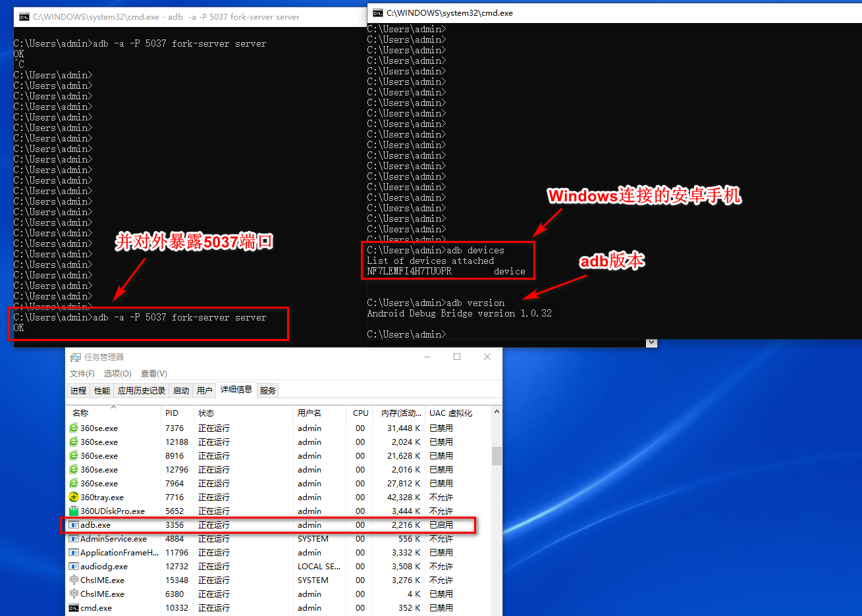Click scroll-down arrow of right cmd window

point(651,343)
